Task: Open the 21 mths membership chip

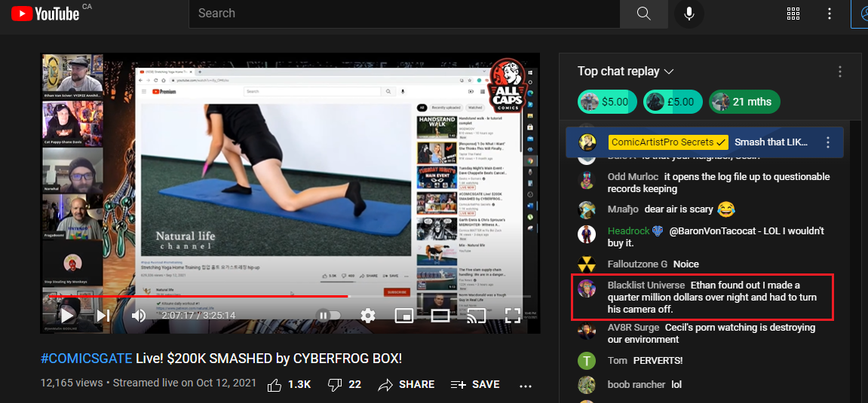Action: pyautogui.click(x=744, y=102)
